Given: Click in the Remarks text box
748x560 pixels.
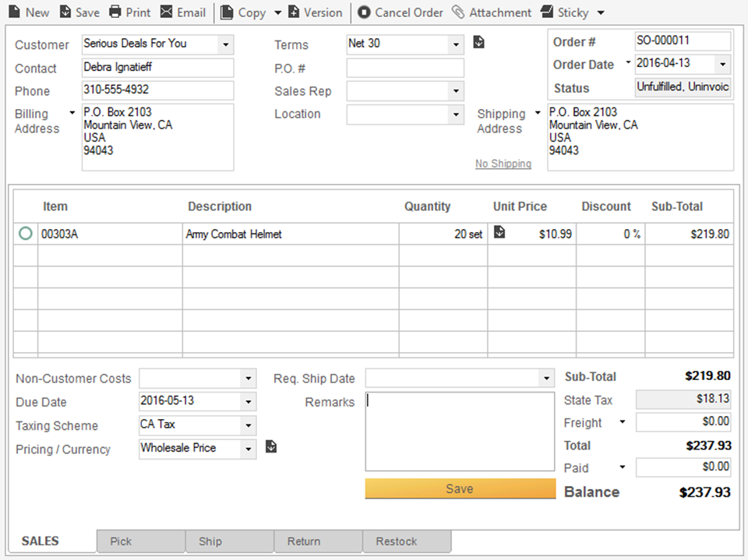Looking at the screenshot, I should (x=460, y=431).
